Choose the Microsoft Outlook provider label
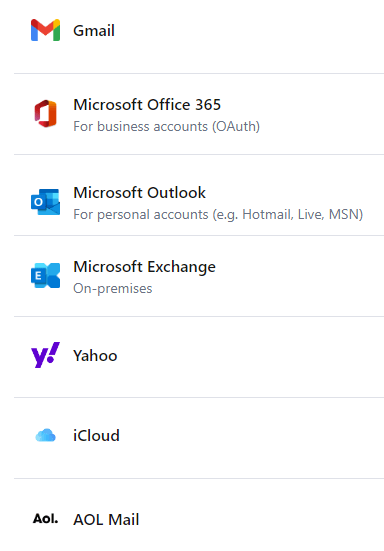The width and height of the screenshot is (384, 551). 139,193
